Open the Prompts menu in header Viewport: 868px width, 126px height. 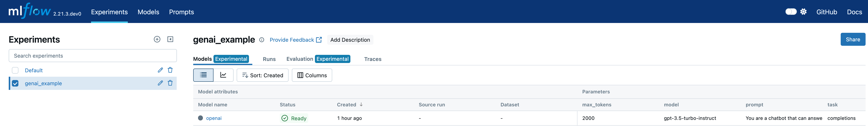tap(181, 12)
